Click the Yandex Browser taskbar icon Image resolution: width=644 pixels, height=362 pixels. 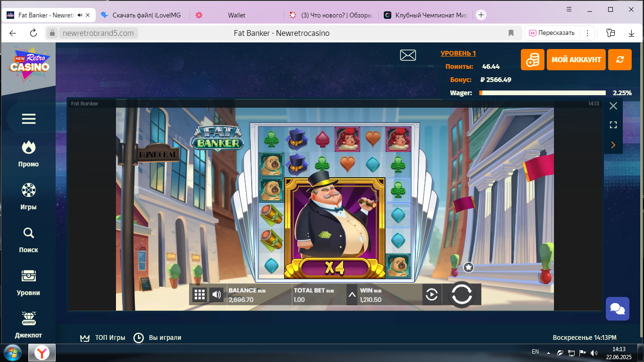[x=42, y=353]
